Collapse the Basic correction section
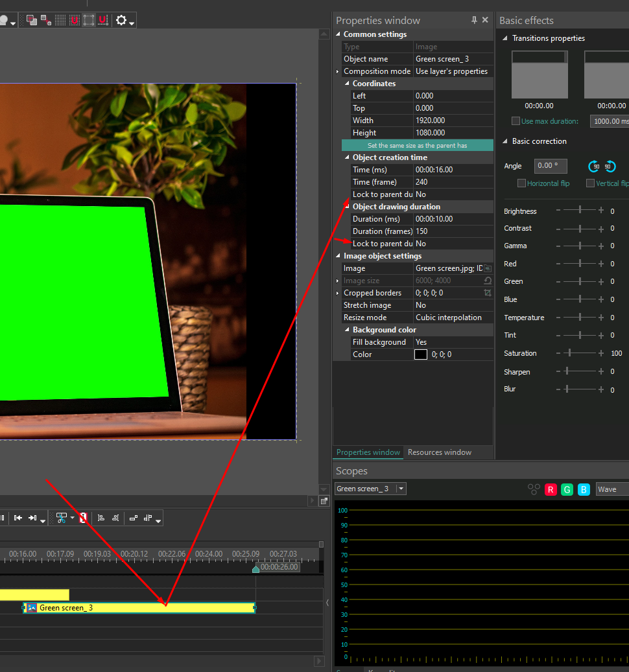This screenshot has height=672, width=629. [x=505, y=141]
